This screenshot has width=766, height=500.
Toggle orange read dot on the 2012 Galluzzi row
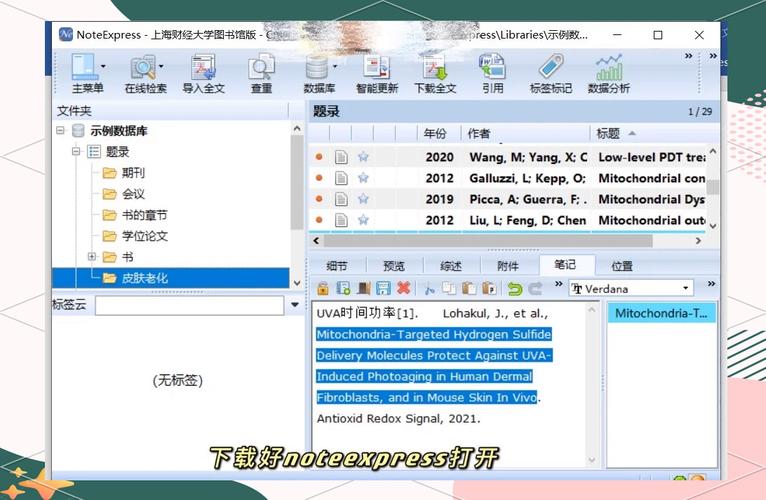coord(319,178)
